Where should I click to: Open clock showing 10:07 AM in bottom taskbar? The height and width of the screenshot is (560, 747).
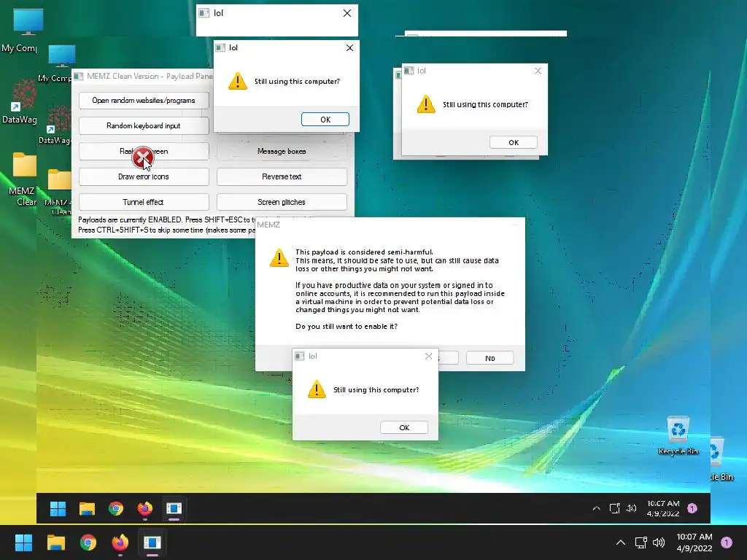point(694,542)
